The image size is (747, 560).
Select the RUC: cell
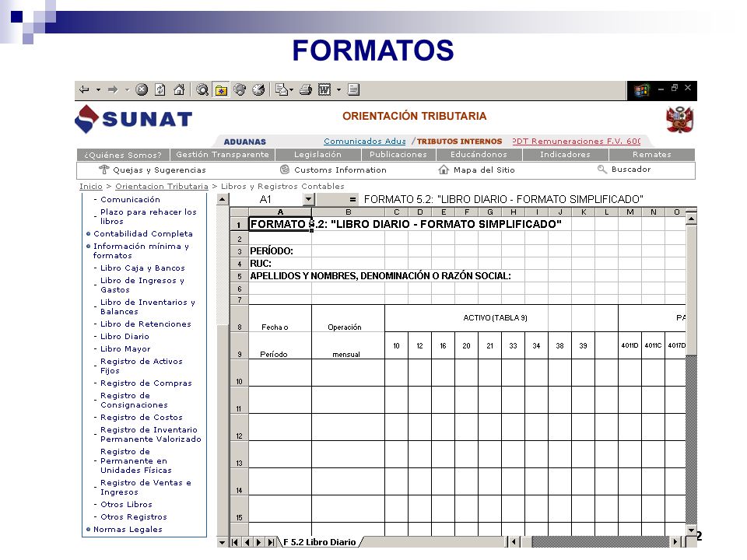[280, 264]
